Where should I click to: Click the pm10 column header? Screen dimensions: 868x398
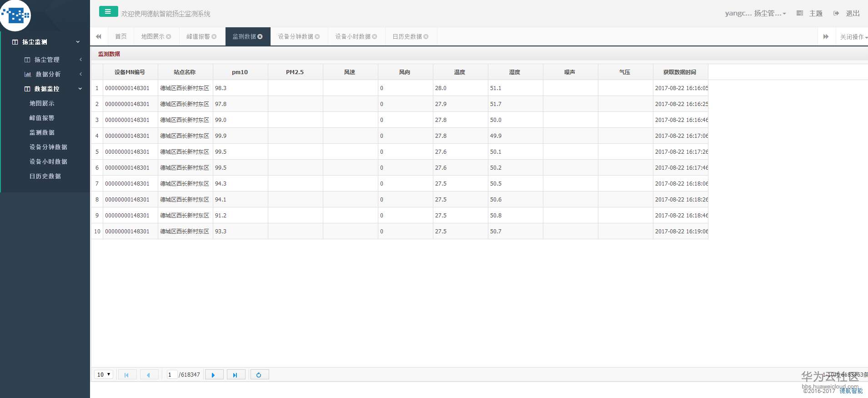pos(240,72)
